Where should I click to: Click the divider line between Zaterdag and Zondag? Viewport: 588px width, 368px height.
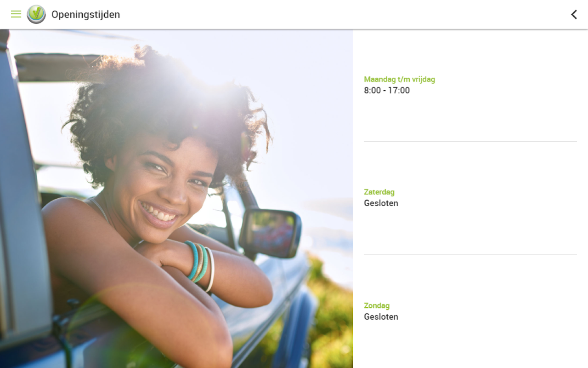pyautogui.click(x=470, y=254)
